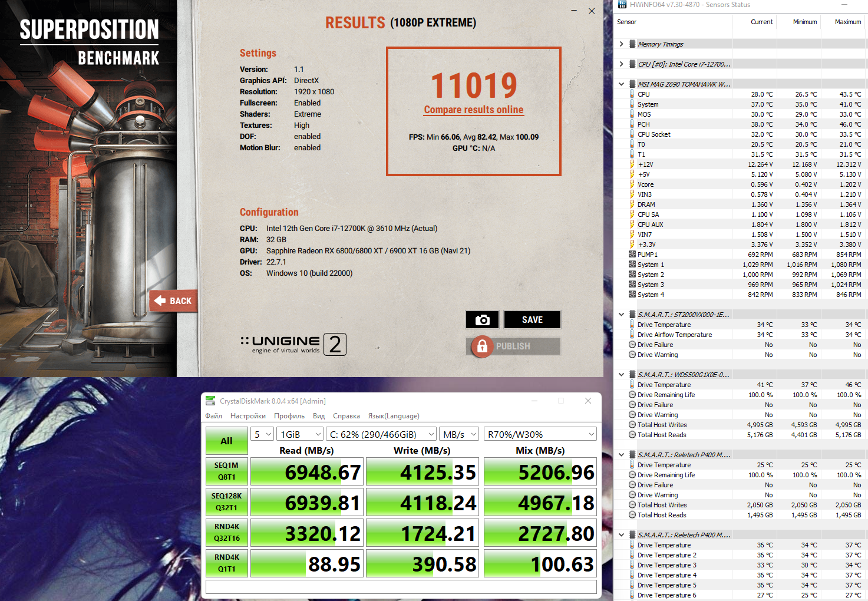
Task: Run the RND4K Q32T16 test
Action: tap(226, 533)
